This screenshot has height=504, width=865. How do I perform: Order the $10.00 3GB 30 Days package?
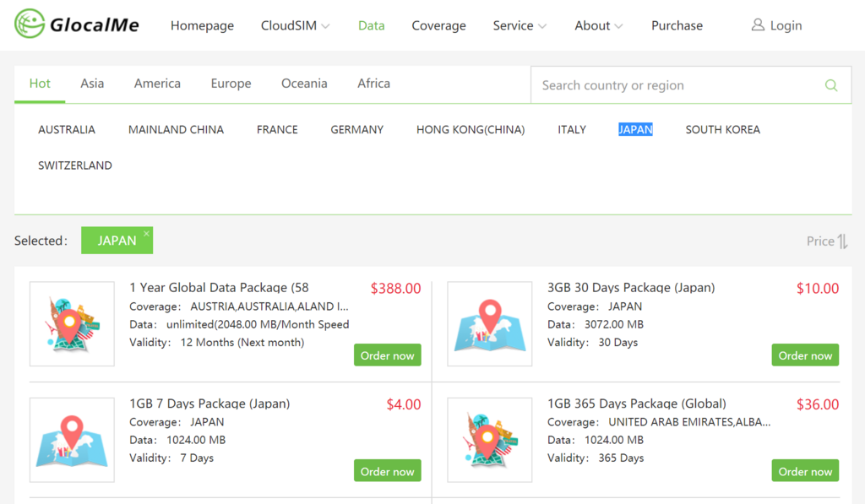tap(805, 355)
